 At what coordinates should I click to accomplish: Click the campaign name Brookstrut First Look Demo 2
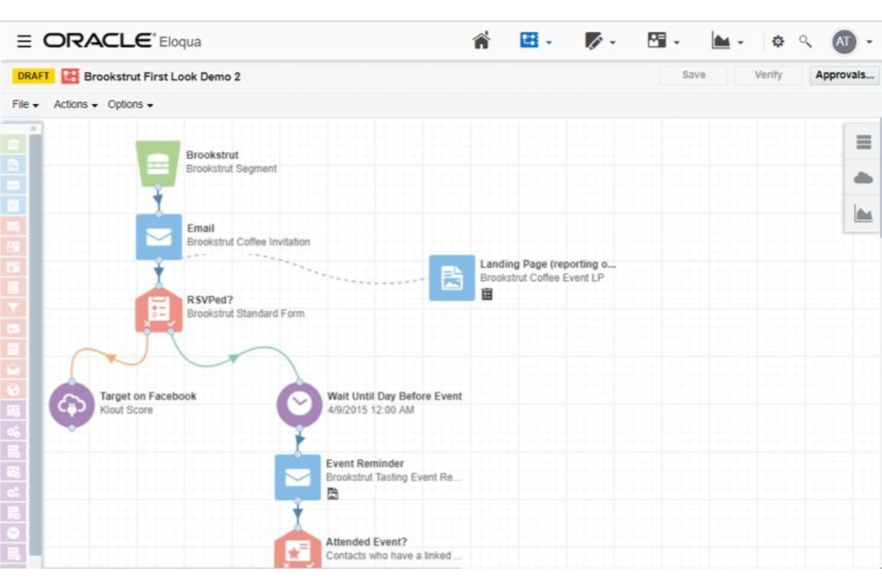click(x=162, y=76)
